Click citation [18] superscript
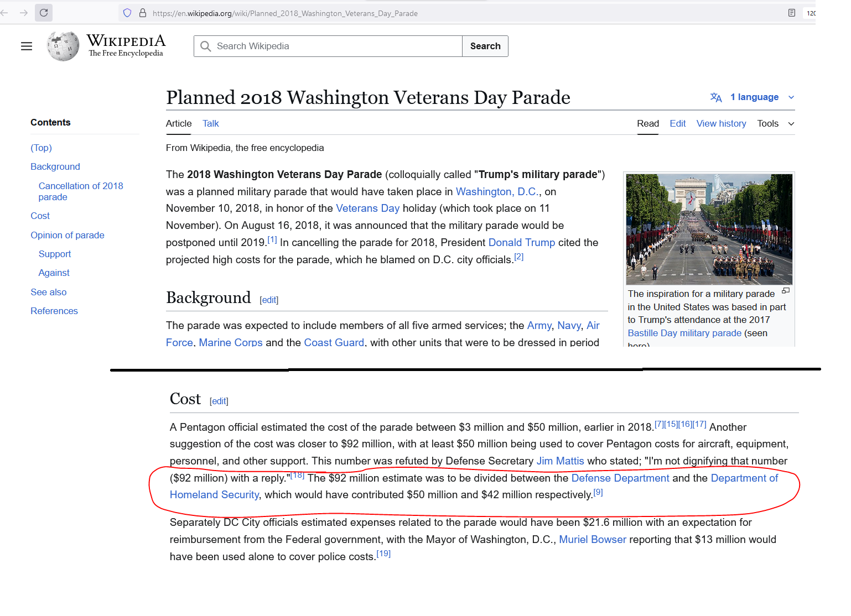Screen dimensions: 851x616 coord(298,475)
